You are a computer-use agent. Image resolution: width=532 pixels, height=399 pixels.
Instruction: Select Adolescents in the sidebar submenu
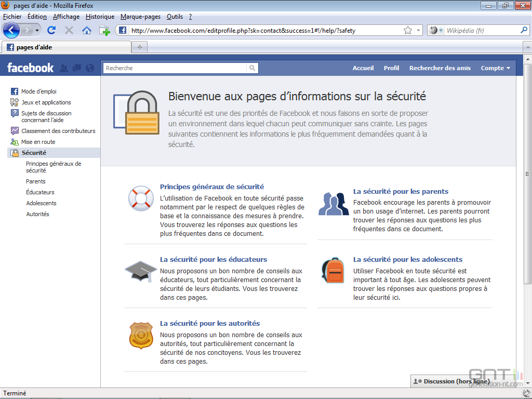tap(42, 203)
